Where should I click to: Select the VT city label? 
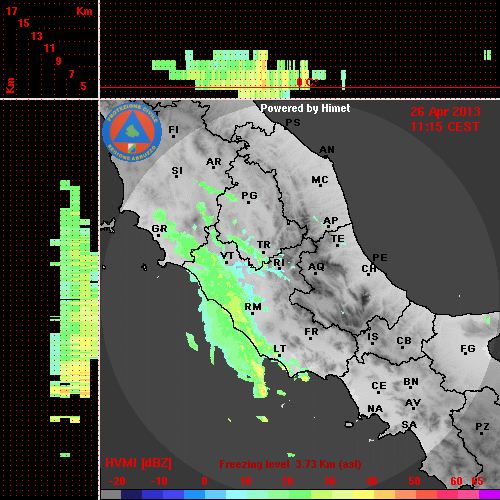(227, 256)
